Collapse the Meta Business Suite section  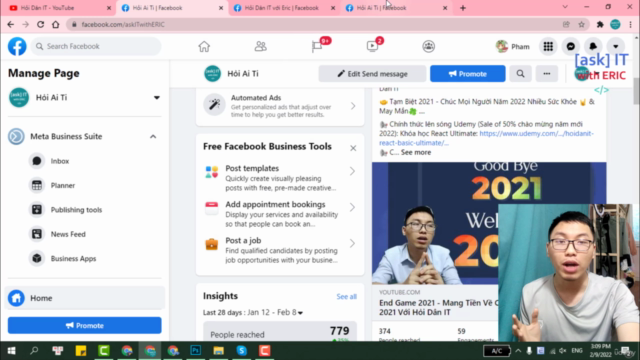(x=153, y=136)
